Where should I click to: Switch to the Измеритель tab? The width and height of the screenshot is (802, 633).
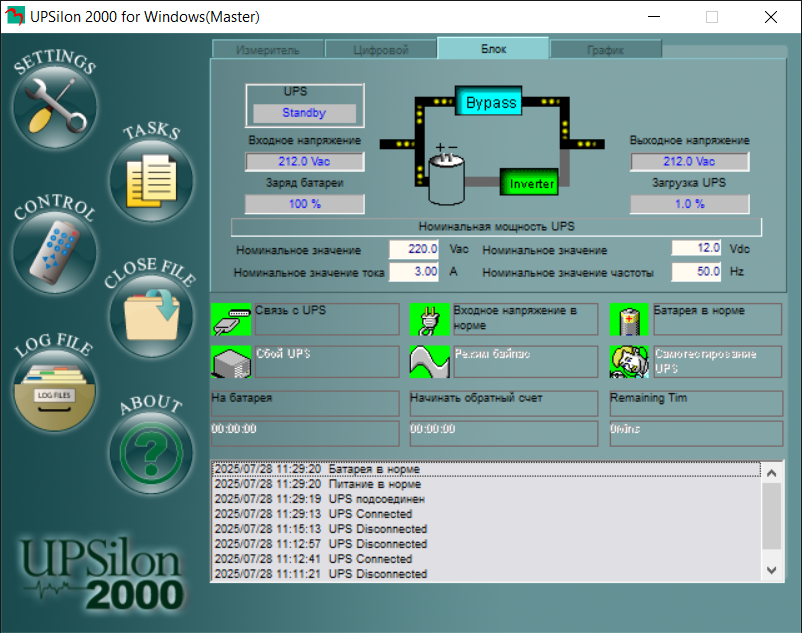[268, 49]
